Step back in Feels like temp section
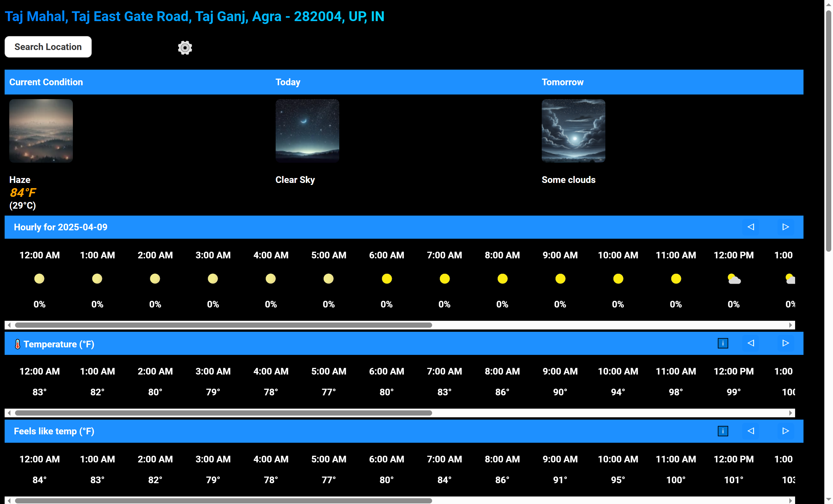833x504 pixels. tap(751, 431)
